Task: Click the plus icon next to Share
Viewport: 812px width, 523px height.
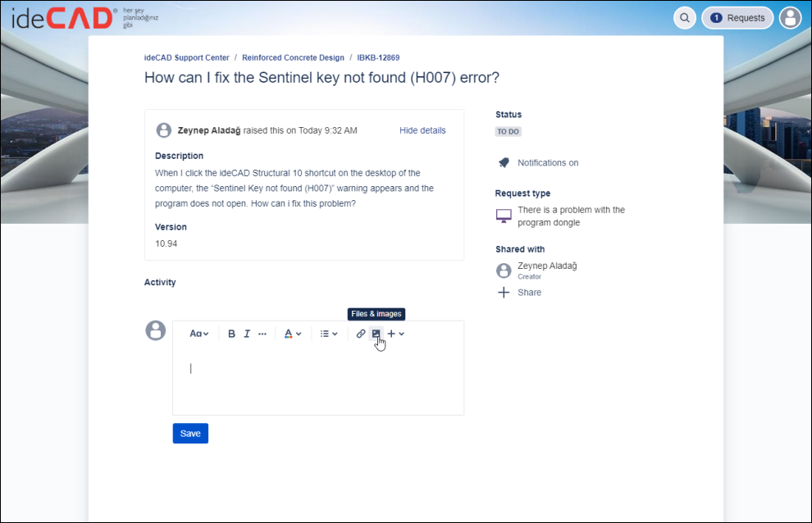Action: pos(504,293)
